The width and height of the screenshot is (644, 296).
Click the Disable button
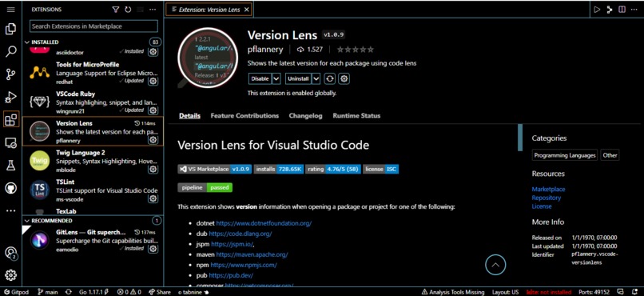click(x=260, y=78)
